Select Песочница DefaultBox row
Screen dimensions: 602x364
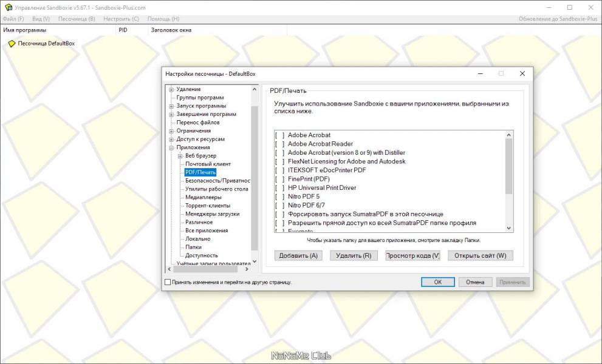pos(46,44)
